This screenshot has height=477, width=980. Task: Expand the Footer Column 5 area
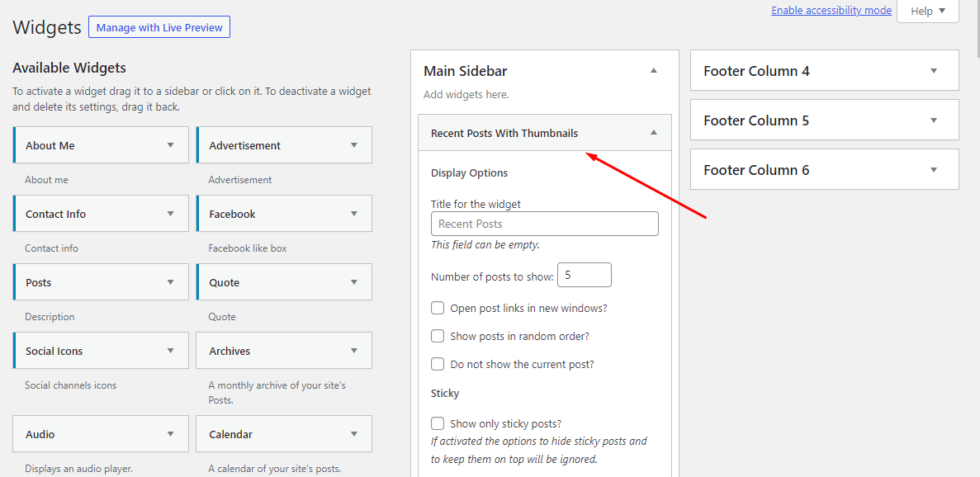pos(934,120)
